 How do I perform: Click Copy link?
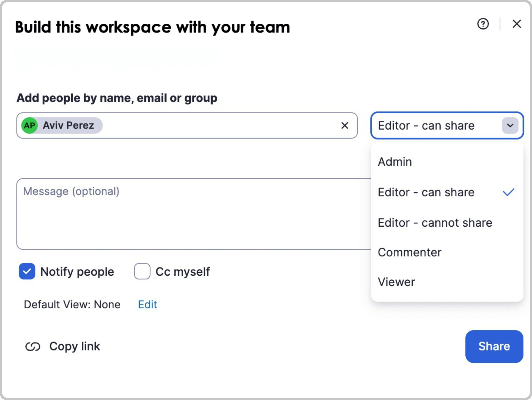pyautogui.click(x=74, y=346)
